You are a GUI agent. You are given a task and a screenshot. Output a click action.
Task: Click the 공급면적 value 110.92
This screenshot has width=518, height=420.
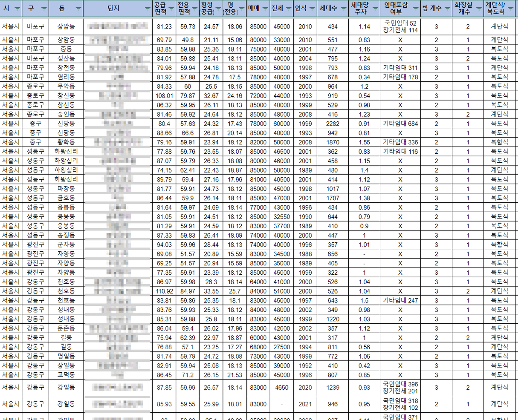[164, 291]
